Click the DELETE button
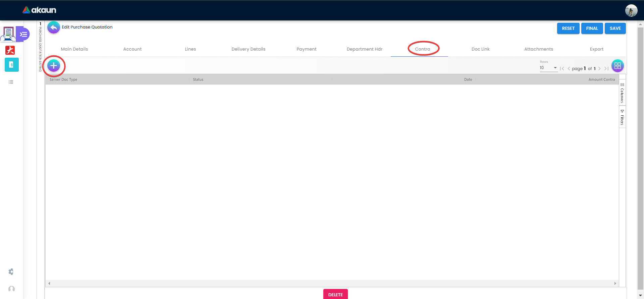Viewport: 644px width, 299px height. [x=335, y=294]
